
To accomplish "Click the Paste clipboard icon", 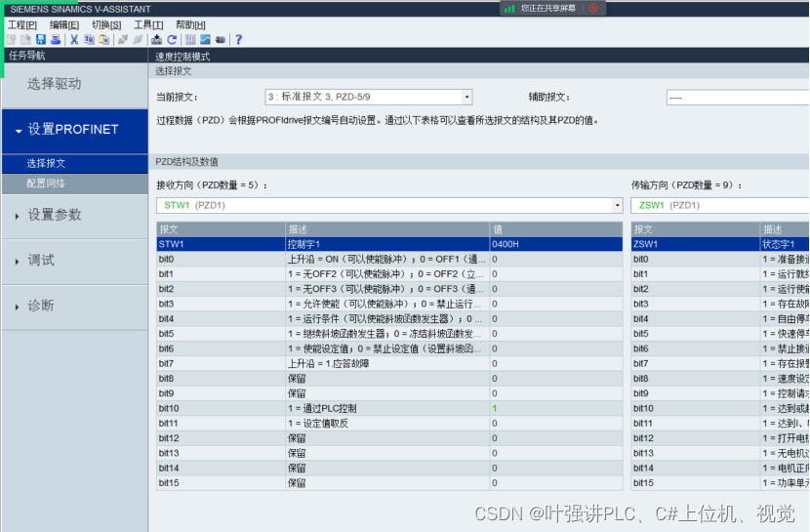I will tap(104, 40).
